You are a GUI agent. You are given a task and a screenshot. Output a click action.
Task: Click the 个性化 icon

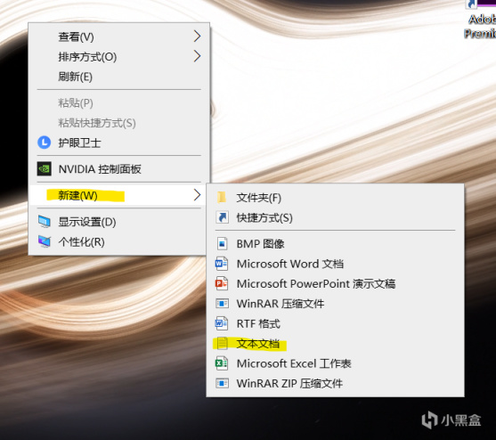[x=44, y=241]
